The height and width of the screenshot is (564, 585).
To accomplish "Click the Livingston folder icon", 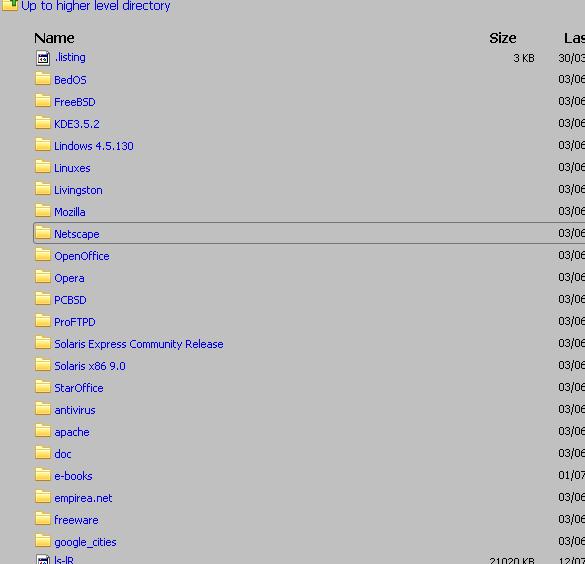I will (x=43, y=189).
